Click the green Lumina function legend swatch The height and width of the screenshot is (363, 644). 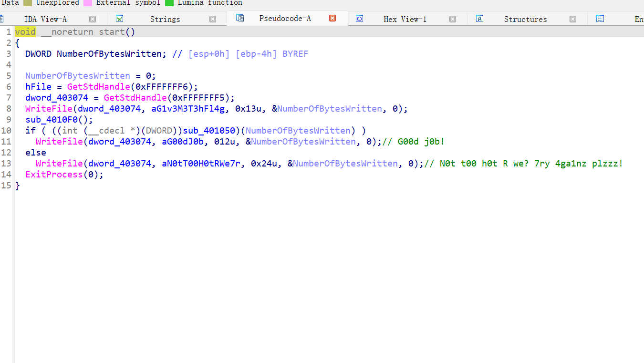tap(169, 3)
